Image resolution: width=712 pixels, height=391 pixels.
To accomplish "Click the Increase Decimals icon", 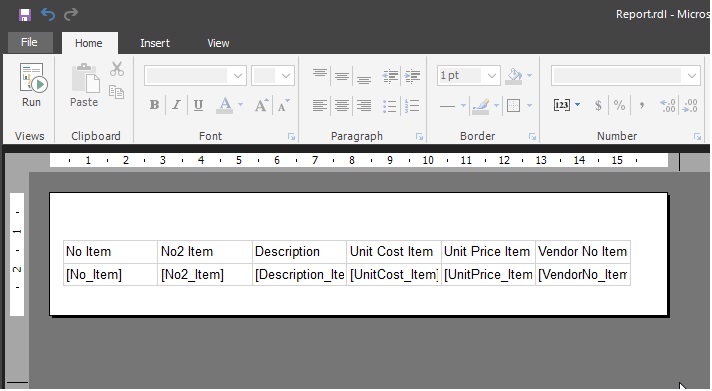I will tap(668, 106).
